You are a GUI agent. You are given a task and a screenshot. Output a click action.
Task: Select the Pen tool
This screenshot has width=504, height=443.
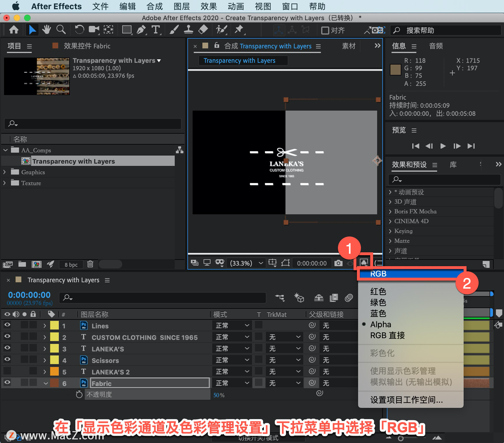coord(141,30)
